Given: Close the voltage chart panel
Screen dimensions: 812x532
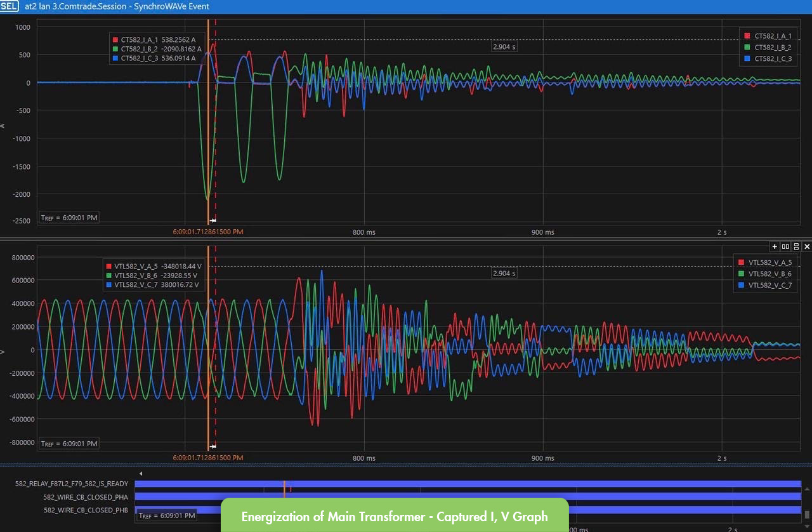Looking at the screenshot, I should click(807, 246).
